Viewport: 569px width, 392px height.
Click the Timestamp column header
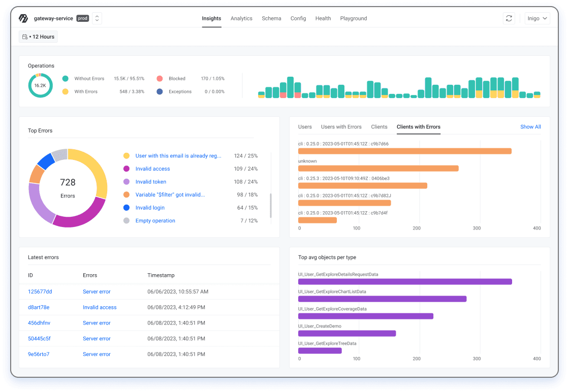(x=161, y=276)
